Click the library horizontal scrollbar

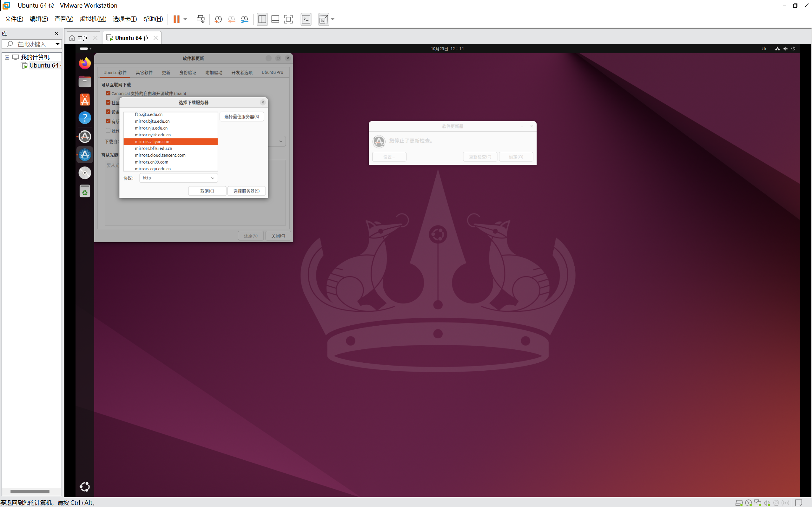pyautogui.click(x=30, y=491)
